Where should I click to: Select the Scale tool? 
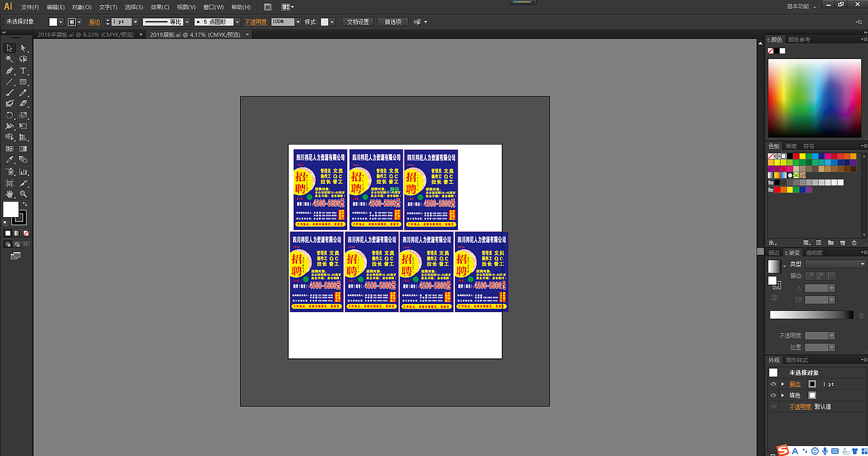(x=23, y=115)
